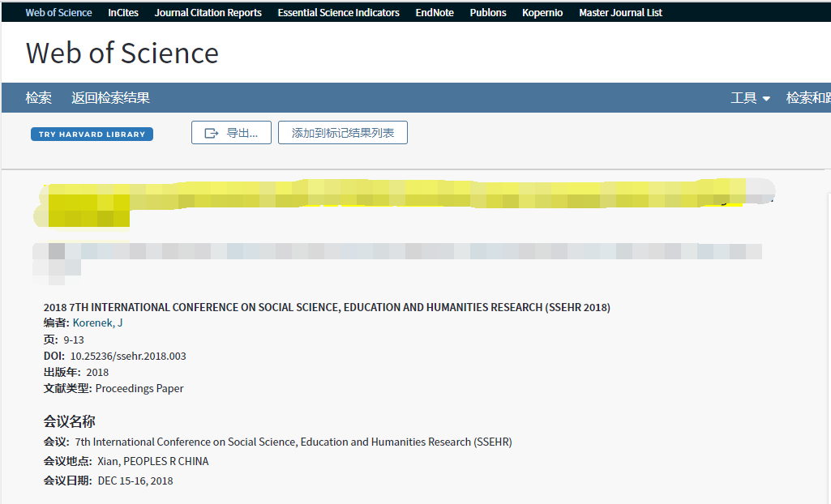Go to Publons in top bar
The width and height of the screenshot is (831, 504).
point(488,13)
